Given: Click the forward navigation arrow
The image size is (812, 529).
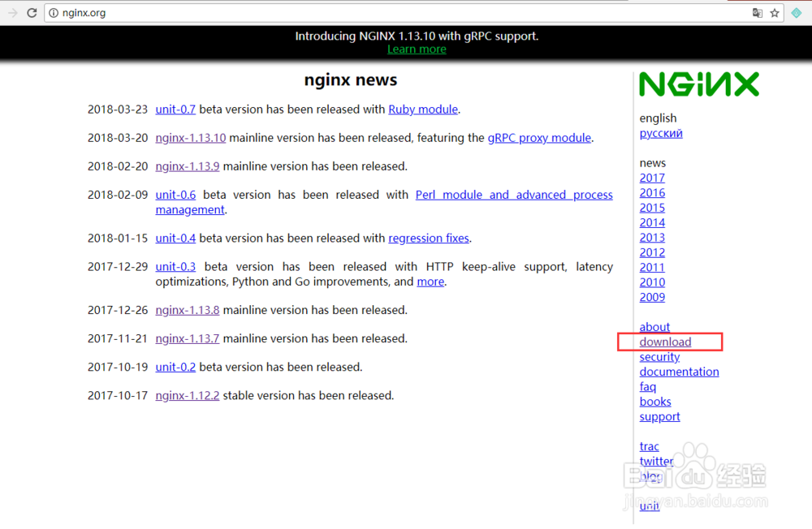Looking at the screenshot, I should pyautogui.click(x=12, y=13).
